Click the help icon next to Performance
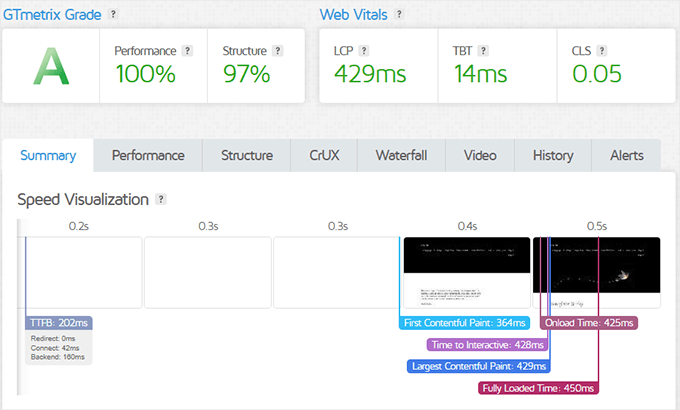 pos(187,50)
